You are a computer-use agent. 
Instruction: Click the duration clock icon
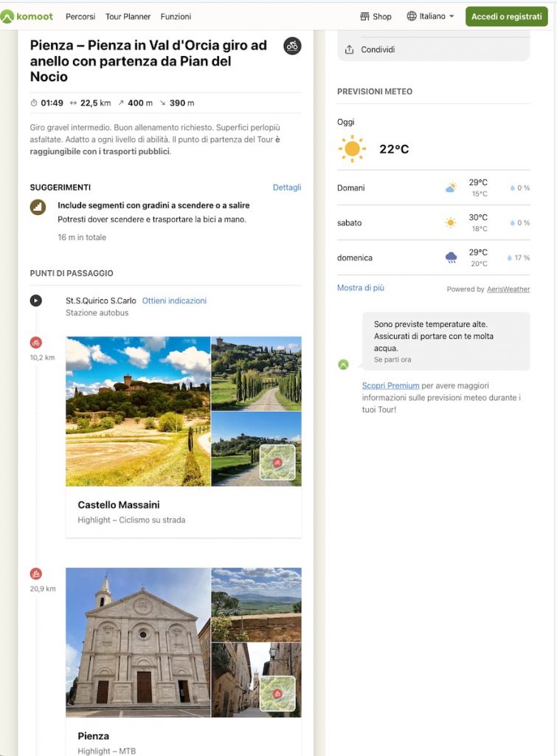coord(34,103)
